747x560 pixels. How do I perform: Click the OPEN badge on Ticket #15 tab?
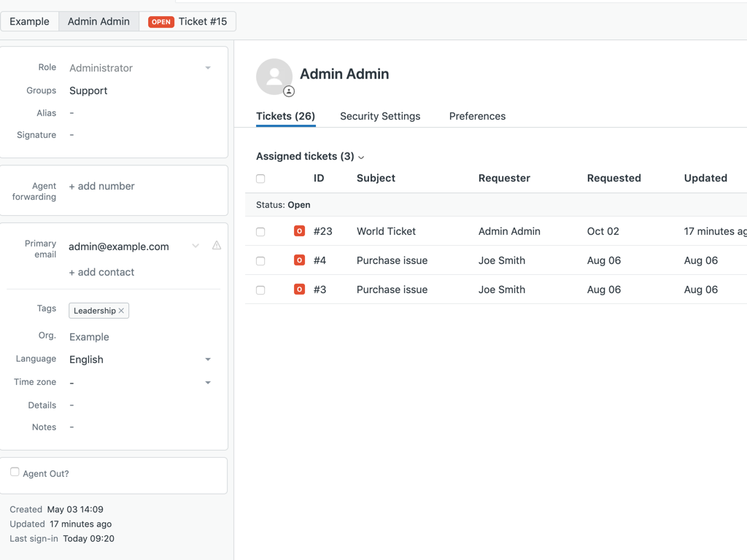pos(161,22)
